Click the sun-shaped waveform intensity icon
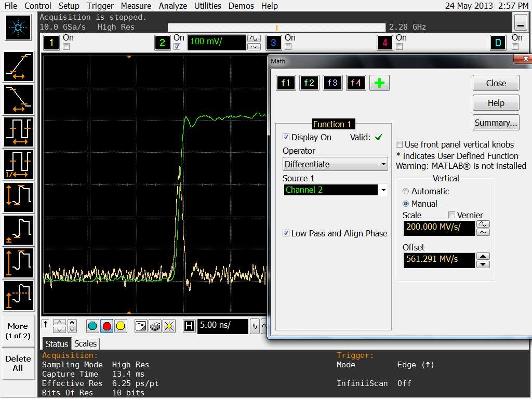 click(x=169, y=326)
